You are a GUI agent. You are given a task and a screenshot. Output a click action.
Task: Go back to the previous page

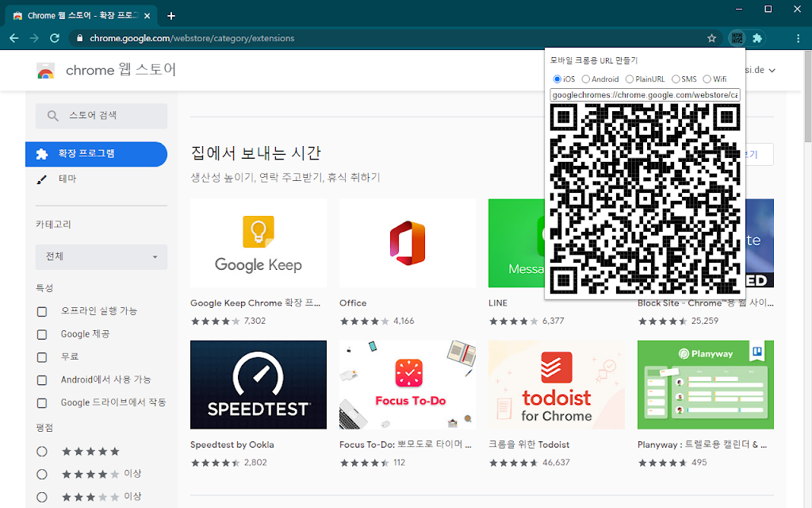click(x=14, y=38)
